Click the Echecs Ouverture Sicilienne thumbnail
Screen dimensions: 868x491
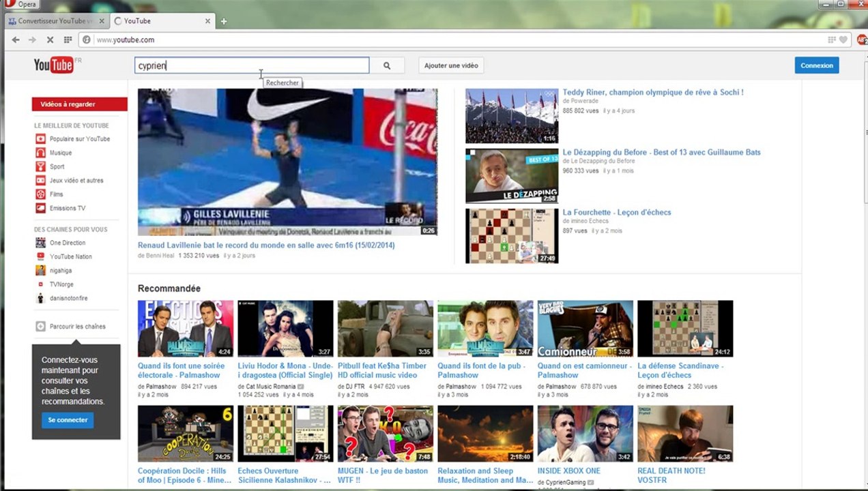pyautogui.click(x=285, y=434)
